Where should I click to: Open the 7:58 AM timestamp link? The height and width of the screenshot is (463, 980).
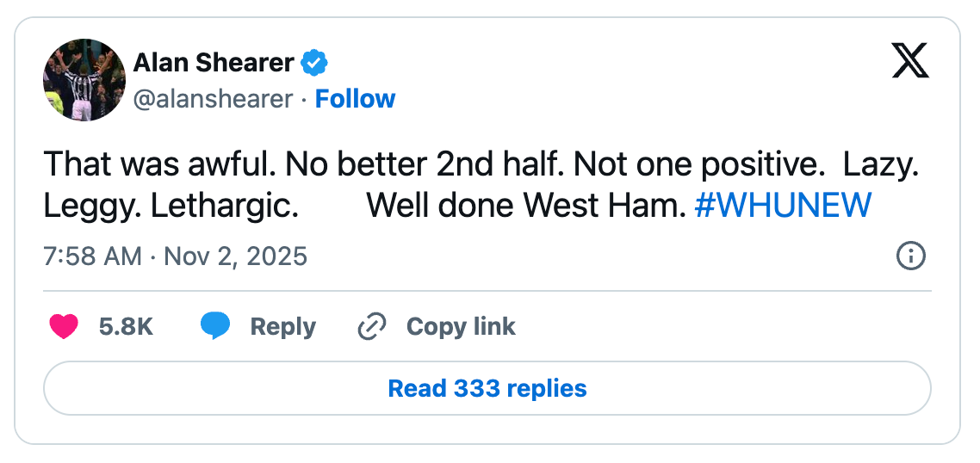coord(91,256)
